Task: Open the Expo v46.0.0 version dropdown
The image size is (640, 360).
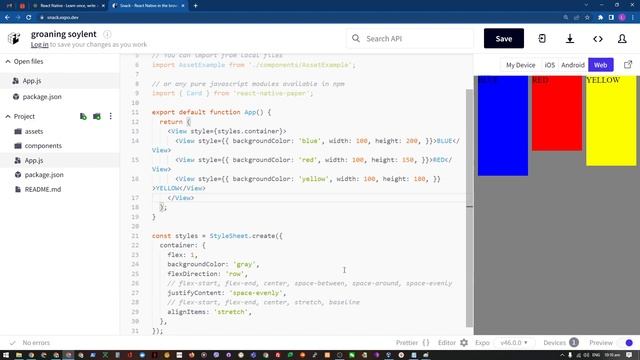Action: 513,342
